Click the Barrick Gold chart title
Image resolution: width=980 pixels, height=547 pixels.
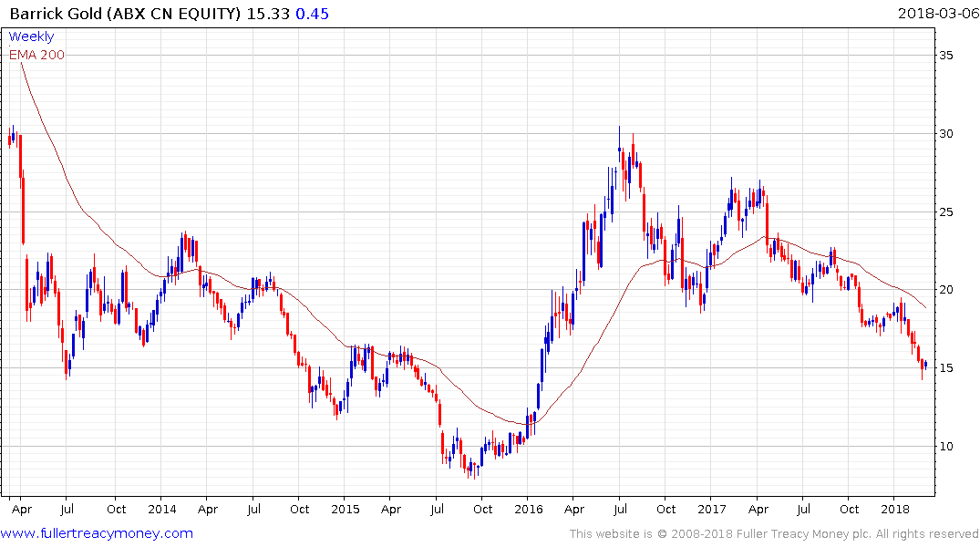(125, 14)
